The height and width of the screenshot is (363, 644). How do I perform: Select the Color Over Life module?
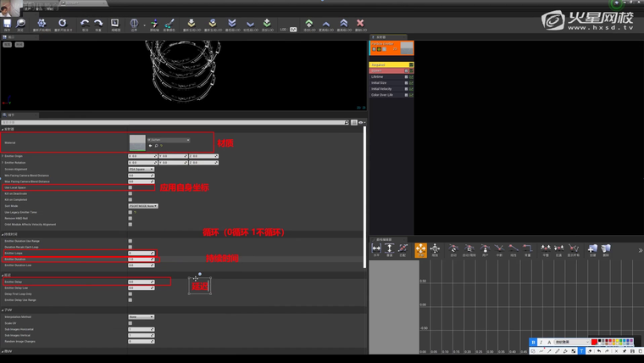pos(387,94)
